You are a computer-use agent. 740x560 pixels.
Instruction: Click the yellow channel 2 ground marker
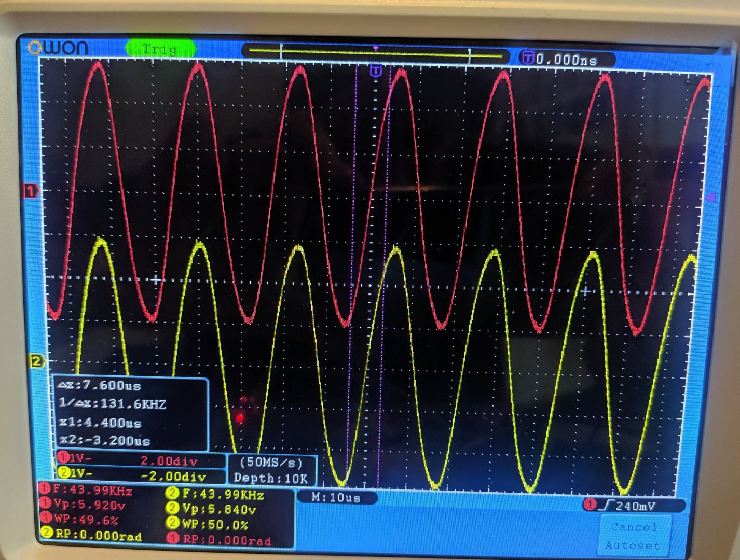pos(36,361)
